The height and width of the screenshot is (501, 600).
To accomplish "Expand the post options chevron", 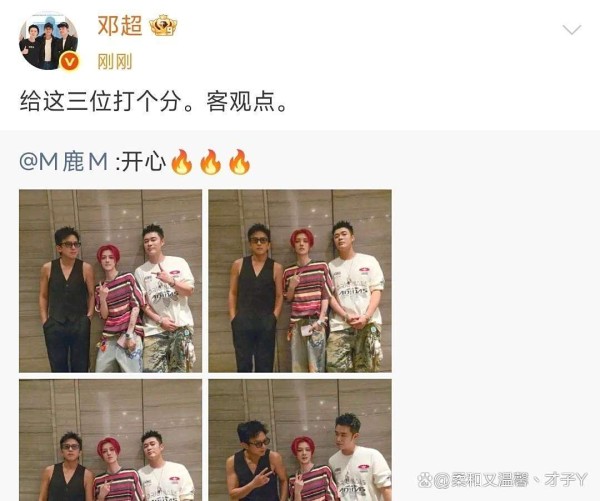I will 572,29.
